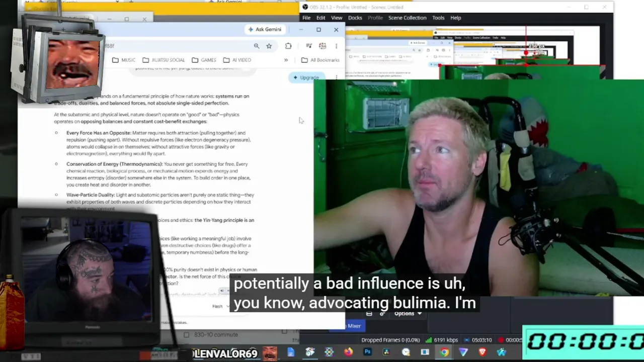Click the Gemini Upgrade button
Screen dimensions: 644x362
[306, 77]
